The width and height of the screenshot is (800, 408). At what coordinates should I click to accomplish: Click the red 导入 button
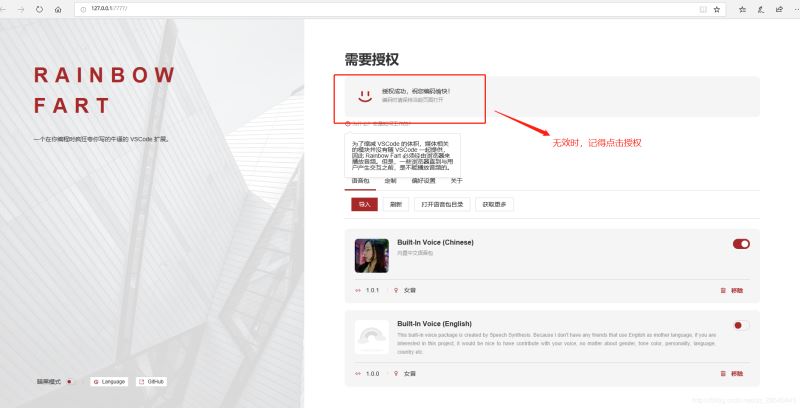[x=363, y=204]
